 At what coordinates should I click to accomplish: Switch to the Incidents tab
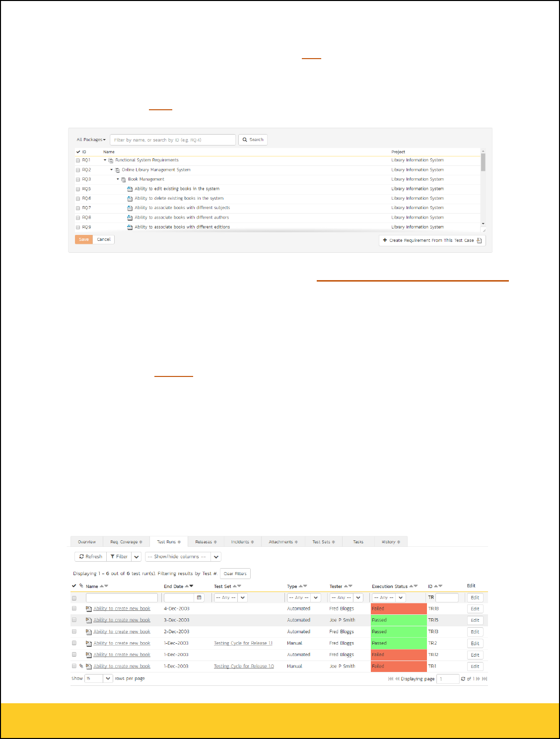point(242,542)
